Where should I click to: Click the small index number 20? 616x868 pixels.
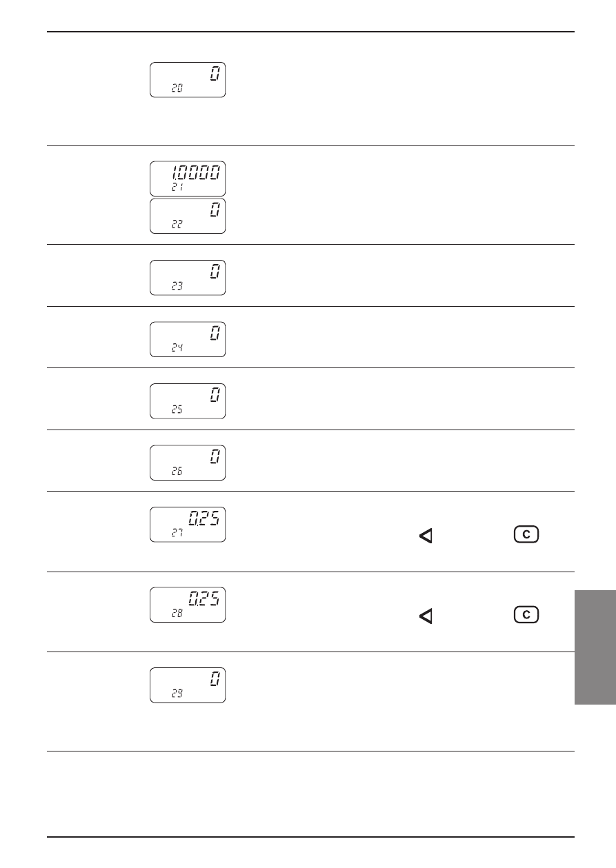tap(177, 88)
